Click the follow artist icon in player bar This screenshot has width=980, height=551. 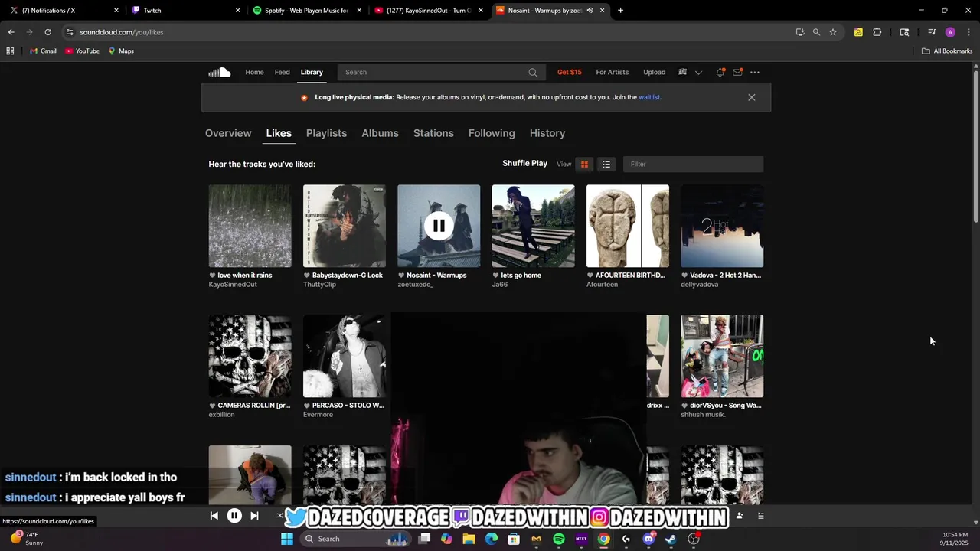pyautogui.click(x=739, y=516)
